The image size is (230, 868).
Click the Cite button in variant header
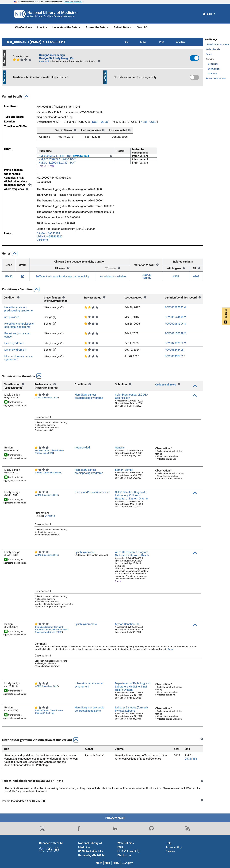(x=126, y=42)
